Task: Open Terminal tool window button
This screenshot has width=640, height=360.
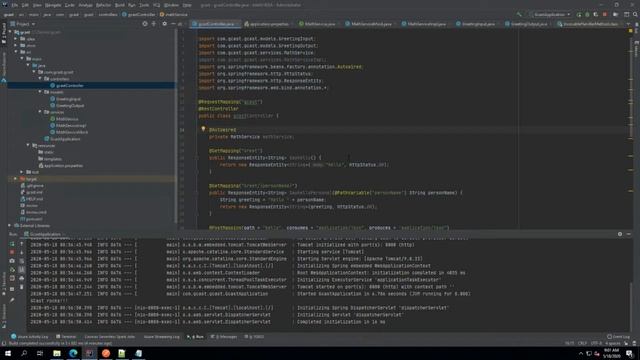Action: click(x=66, y=337)
